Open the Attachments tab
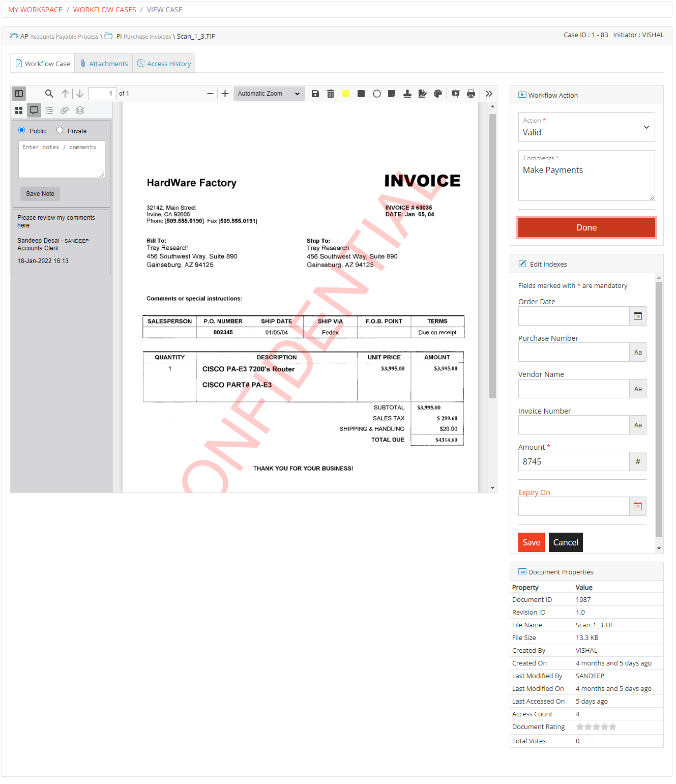This screenshot has height=784, width=676. click(104, 63)
